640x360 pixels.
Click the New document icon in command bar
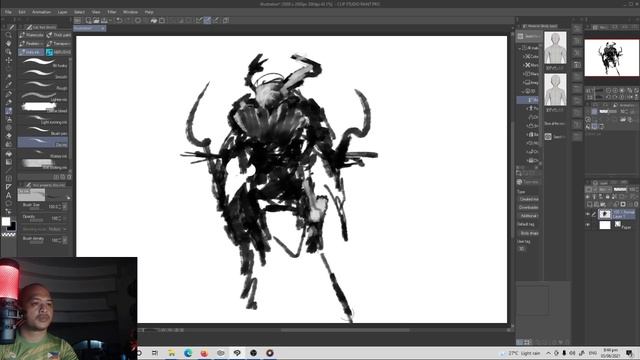click(x=88, y=20)
